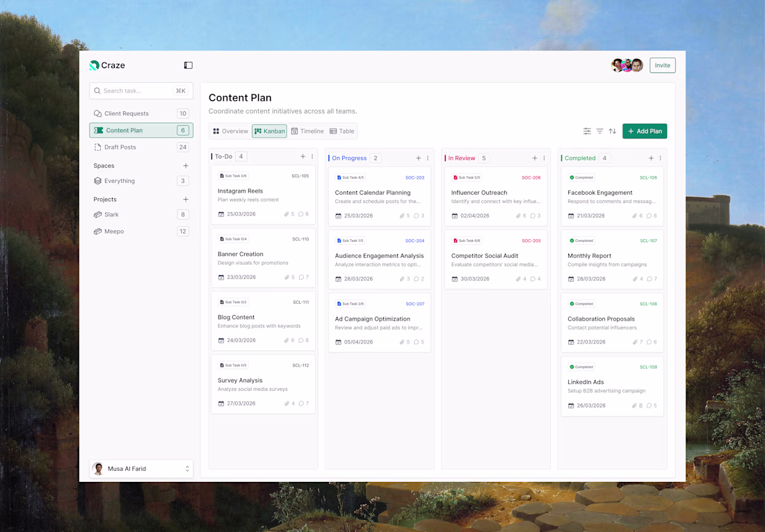Click the Invite button
The image size is (765, 532).
[x=662, y=65]
